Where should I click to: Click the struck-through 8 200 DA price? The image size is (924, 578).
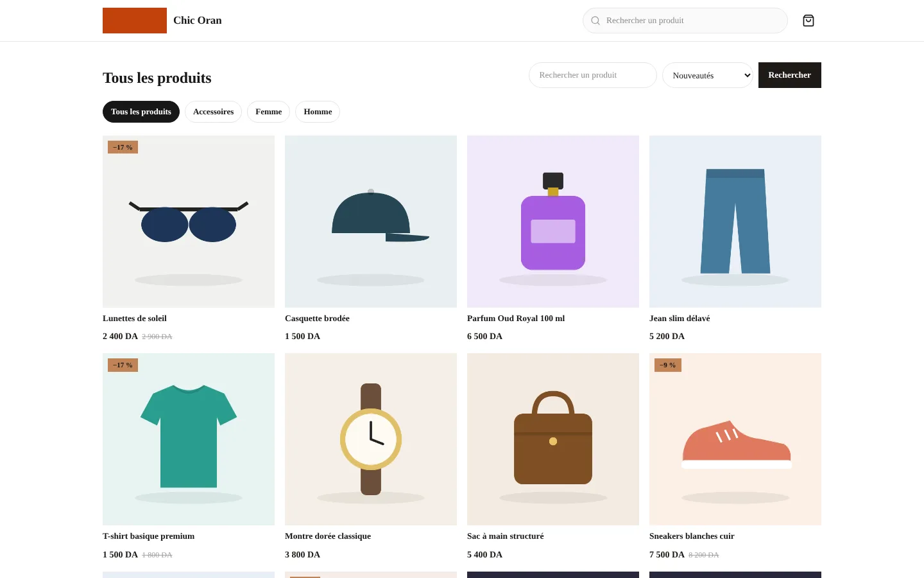tap(704, 555)
